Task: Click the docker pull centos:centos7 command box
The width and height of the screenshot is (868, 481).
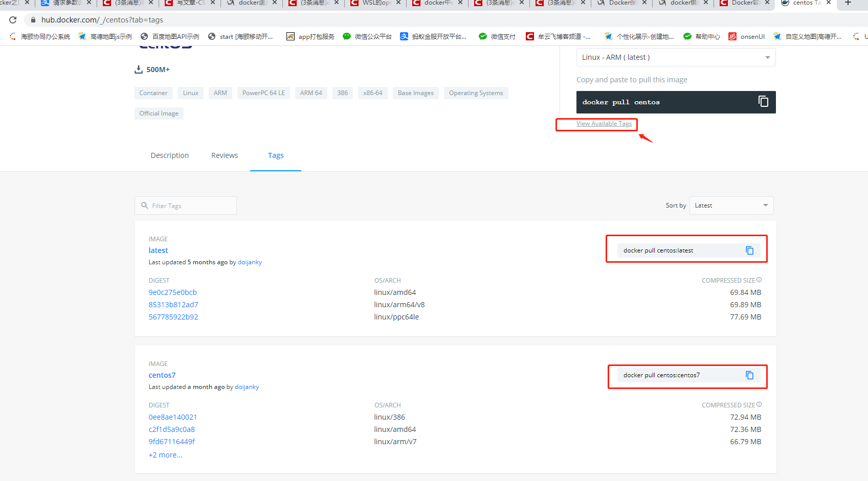Action: click(x=688, y=375)
